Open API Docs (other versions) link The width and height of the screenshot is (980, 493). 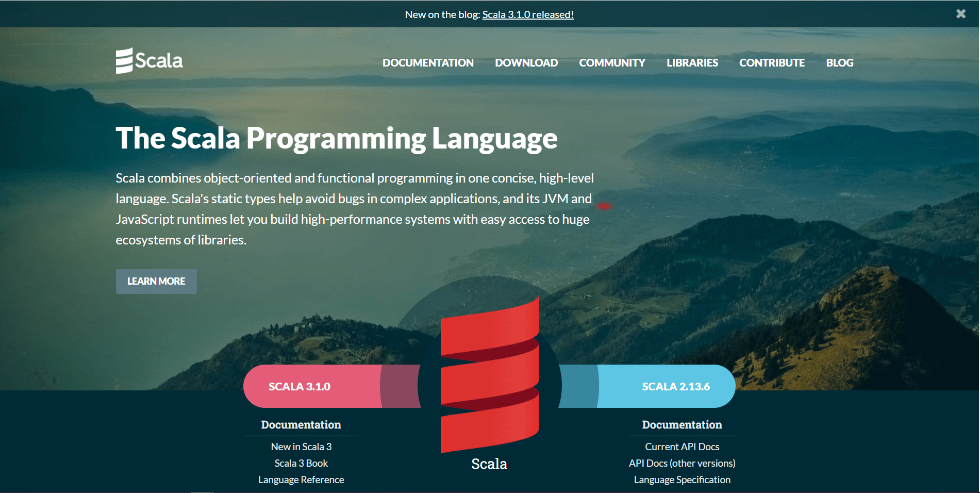[x=682, y=463]
